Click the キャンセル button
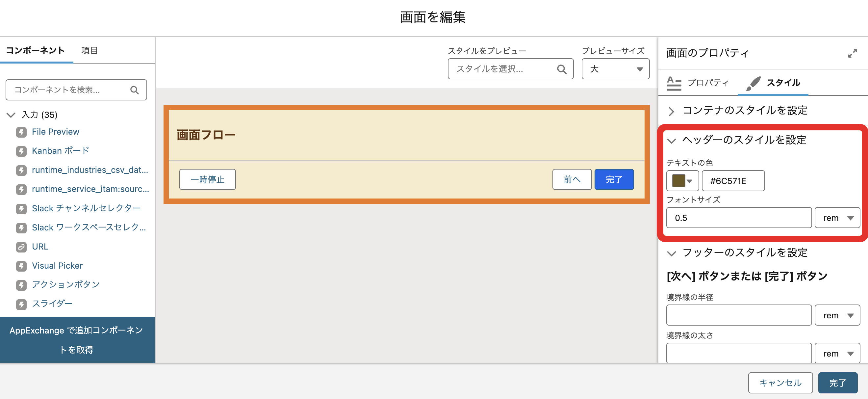This screenshot has width=868, height=399. 780,383
